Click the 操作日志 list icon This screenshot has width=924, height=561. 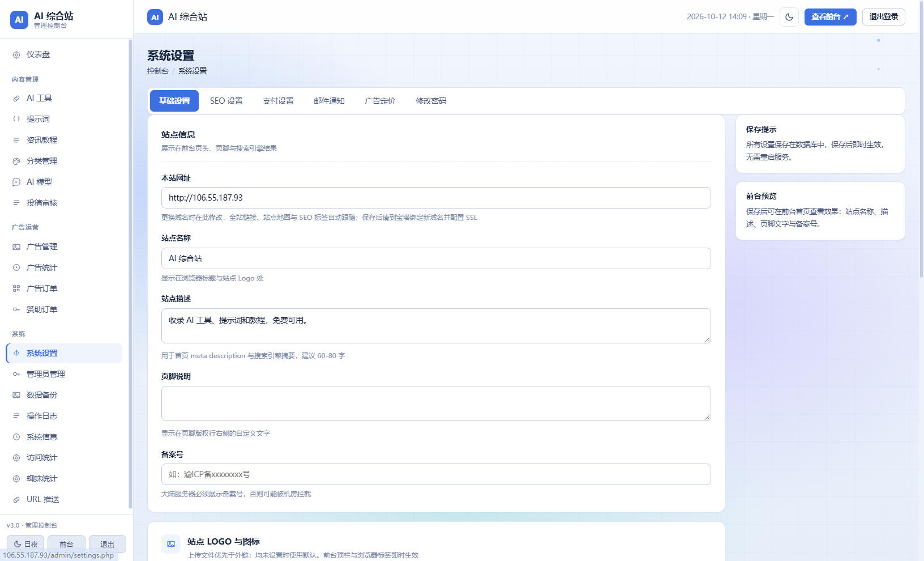(x=16, y=416)
